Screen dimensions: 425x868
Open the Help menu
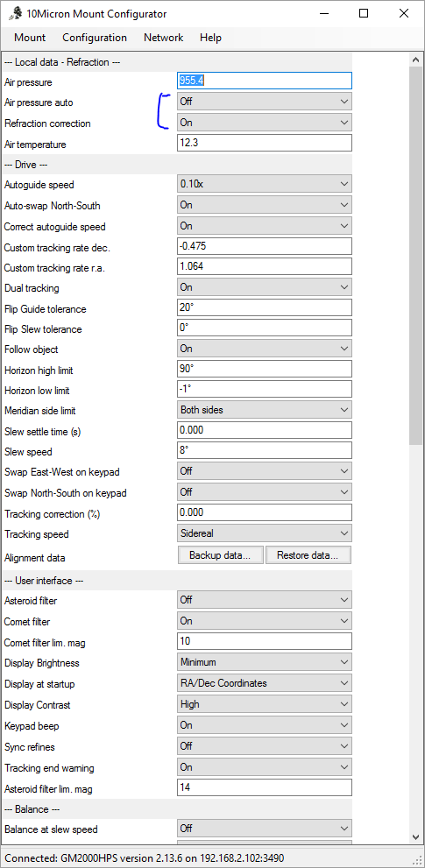(x=210, y=38)
